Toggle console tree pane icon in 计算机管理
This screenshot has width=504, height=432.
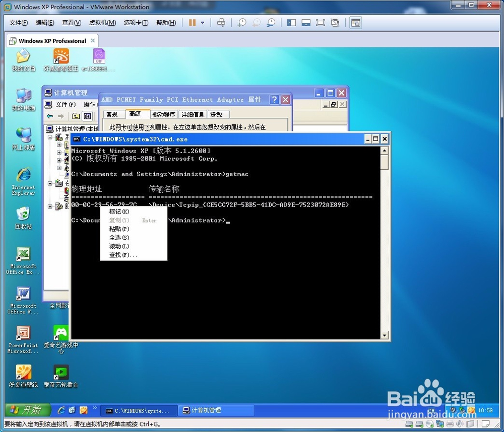(87, 116)
